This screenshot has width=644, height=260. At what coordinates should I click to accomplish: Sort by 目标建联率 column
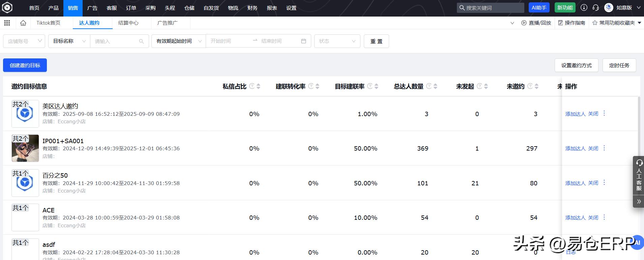(376, 86)
